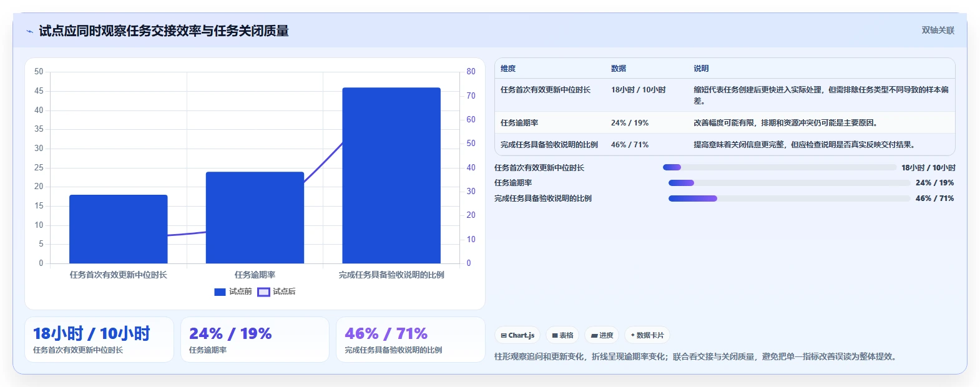The height and width of the screenshot is (387, 980).
Task: Open the 24% / 19% data card
Action: click(x=255, y=340)
